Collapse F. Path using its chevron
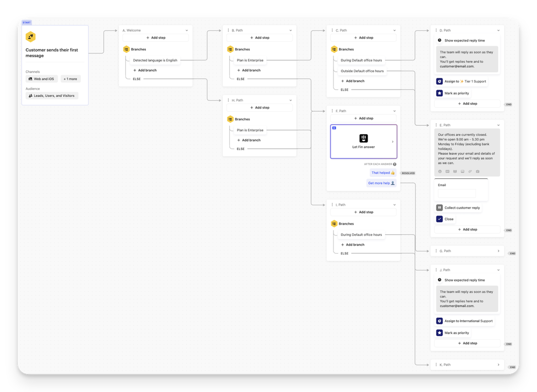 click(394, 111)
